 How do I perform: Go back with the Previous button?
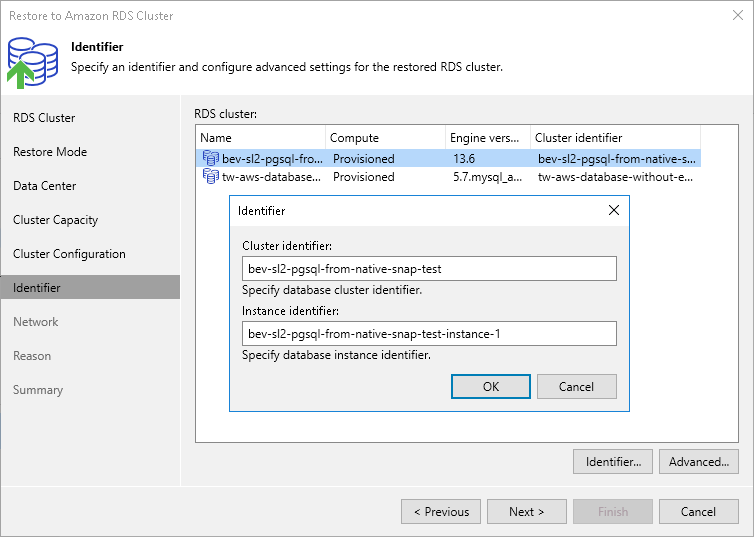coord(441,512)
